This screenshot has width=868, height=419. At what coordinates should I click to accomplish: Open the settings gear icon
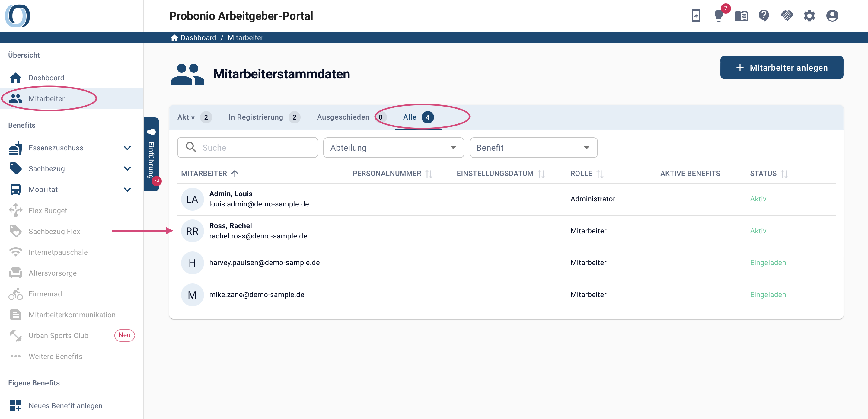[x=809, y=16]
